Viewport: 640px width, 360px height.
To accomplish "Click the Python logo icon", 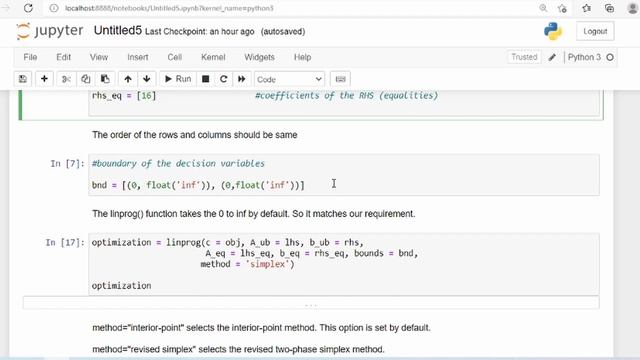I will 553,31.
